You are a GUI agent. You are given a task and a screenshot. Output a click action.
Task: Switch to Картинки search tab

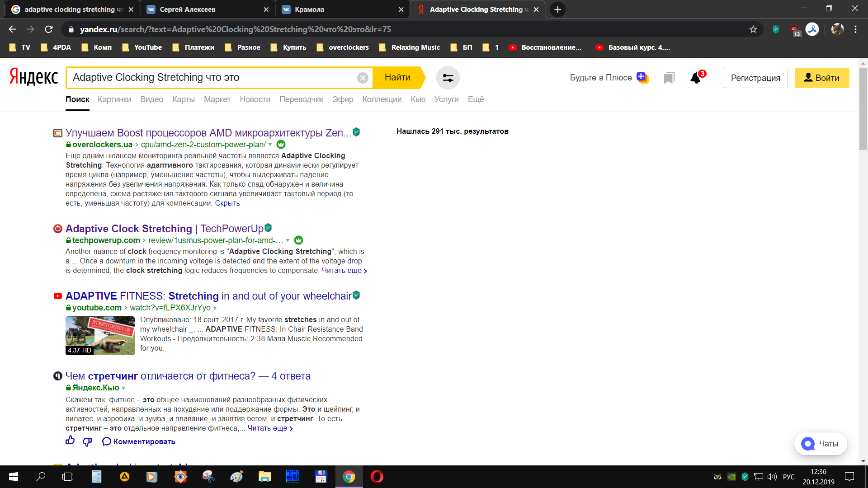click(x=114, y=99)
